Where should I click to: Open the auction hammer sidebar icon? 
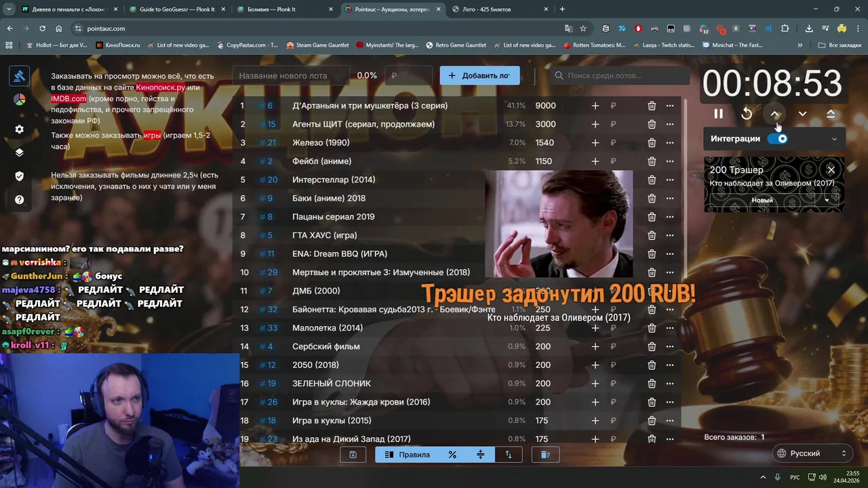[19, 76]
